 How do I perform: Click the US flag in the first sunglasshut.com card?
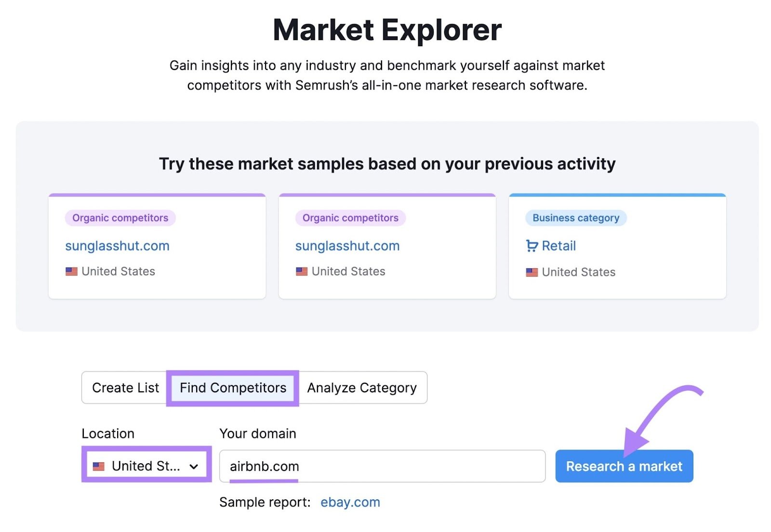pos(71,272)
